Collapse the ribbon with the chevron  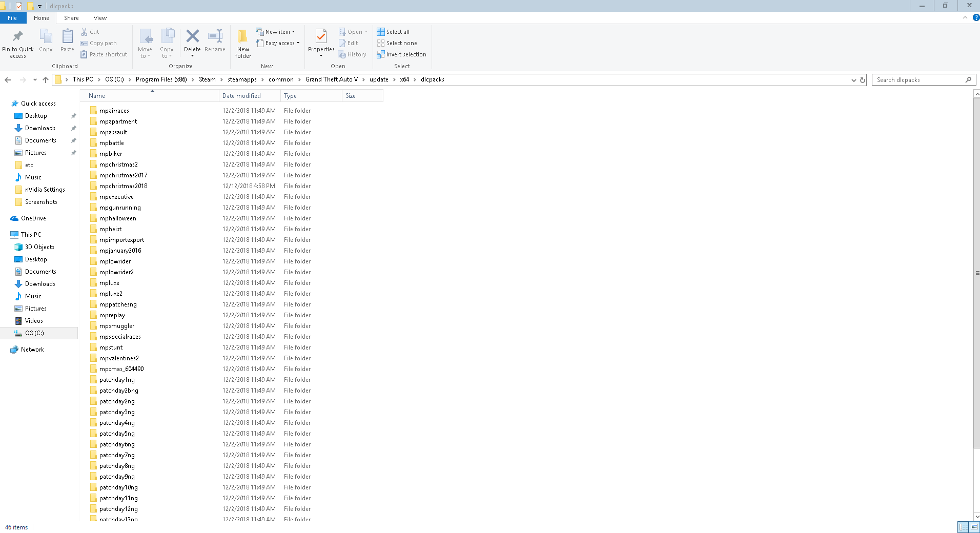tap(965, 17)
